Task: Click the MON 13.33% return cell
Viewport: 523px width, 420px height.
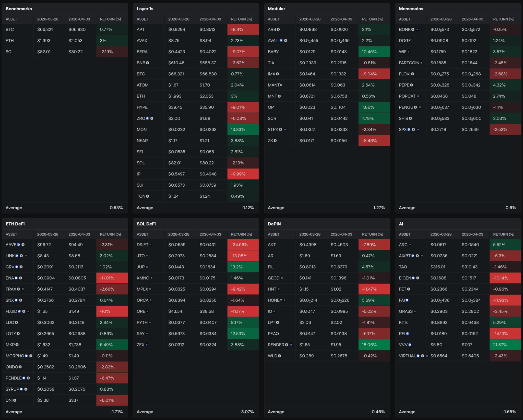Action: tap(243, 129)
